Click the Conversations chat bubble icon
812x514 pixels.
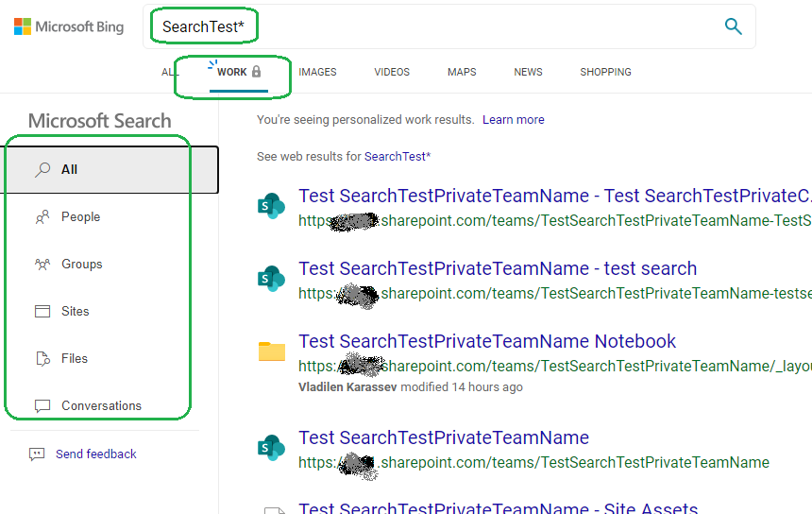(x=42, y=405)
